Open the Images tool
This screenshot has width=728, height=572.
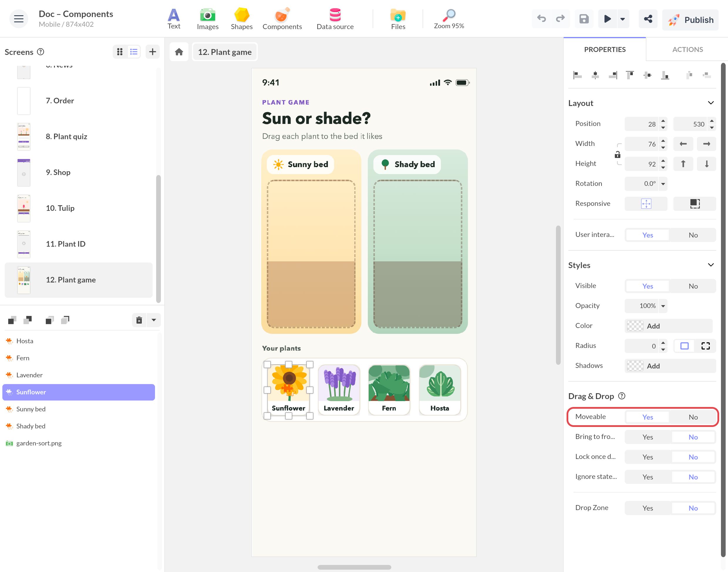pos(208,19)
